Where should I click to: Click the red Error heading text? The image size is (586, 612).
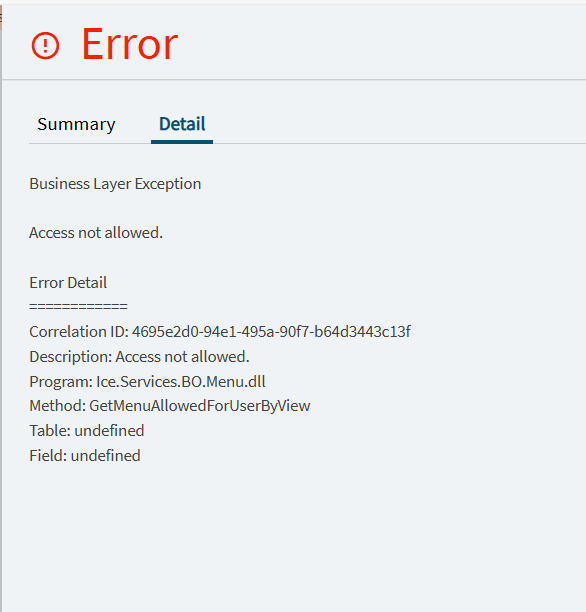[130, 44]
